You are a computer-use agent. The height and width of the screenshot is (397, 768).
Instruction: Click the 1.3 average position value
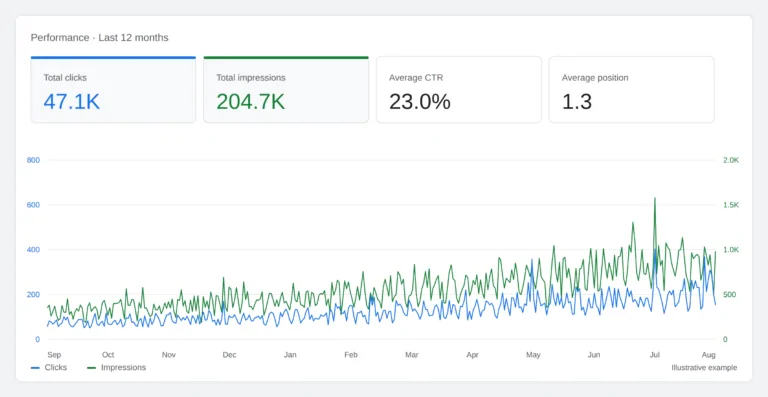577,102
